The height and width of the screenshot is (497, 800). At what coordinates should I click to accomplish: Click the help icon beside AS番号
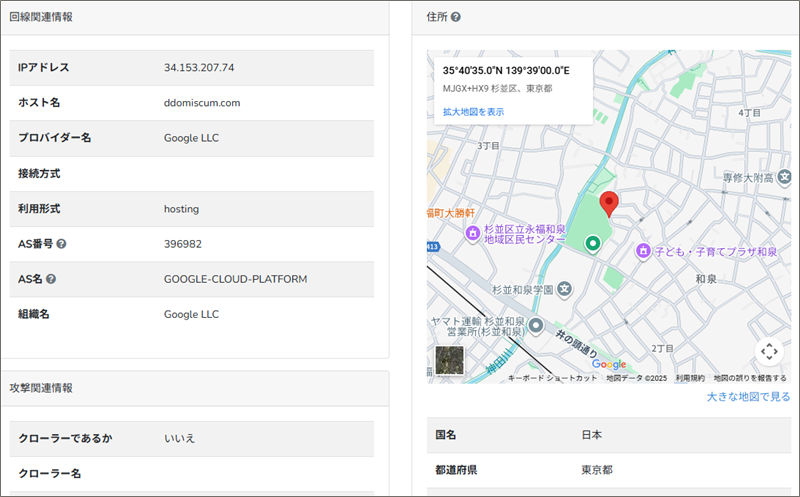62,244
